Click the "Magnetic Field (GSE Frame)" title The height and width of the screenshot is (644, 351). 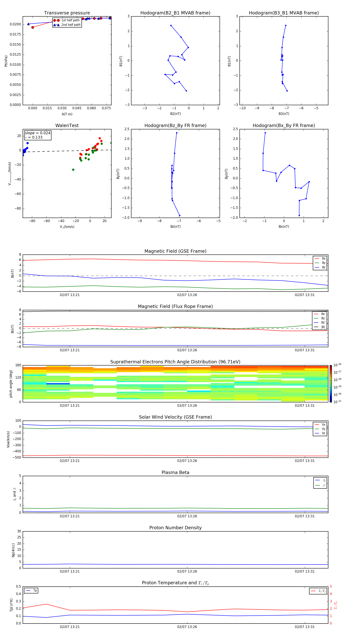(175, 251)
